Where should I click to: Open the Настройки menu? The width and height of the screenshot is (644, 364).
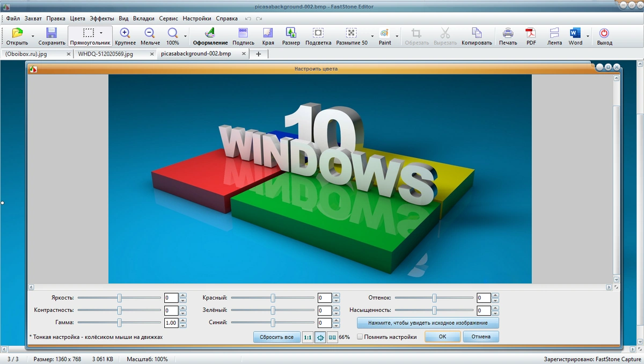pos(196,18)
